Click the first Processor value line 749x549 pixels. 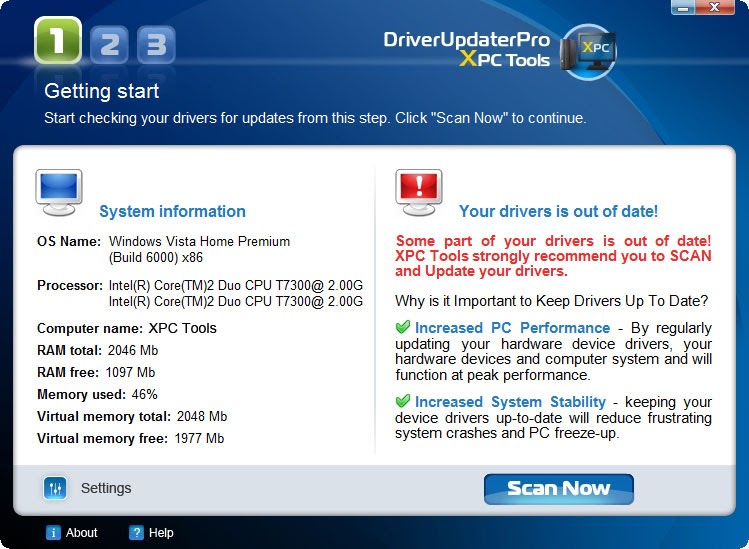click(x=236, y=285)
